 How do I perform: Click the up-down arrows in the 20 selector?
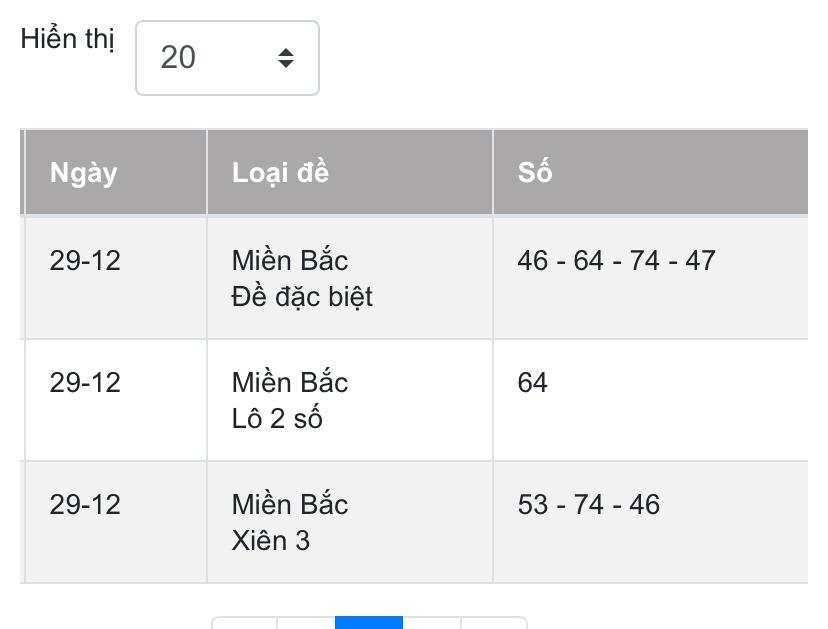click(x=286, y=58)
